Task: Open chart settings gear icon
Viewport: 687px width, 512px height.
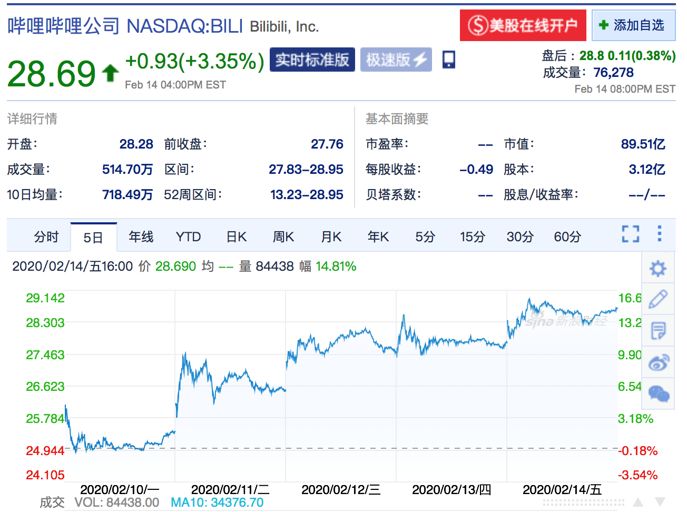Action: pyautogui.click(x=658, y=268)
